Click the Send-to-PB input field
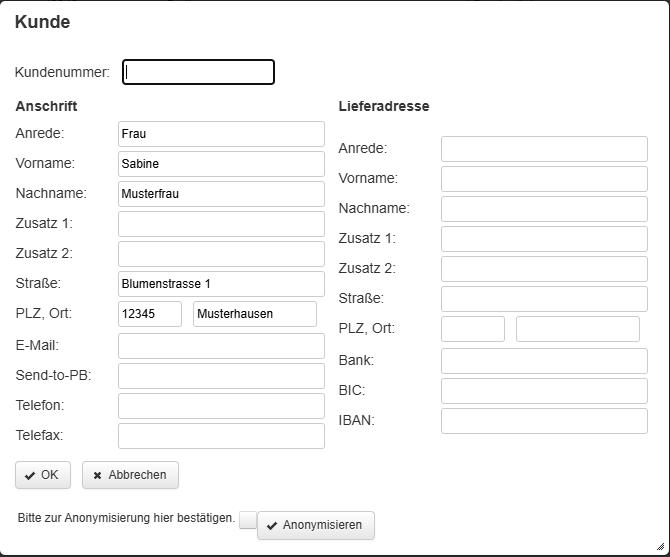 click(x=221, y=376)
